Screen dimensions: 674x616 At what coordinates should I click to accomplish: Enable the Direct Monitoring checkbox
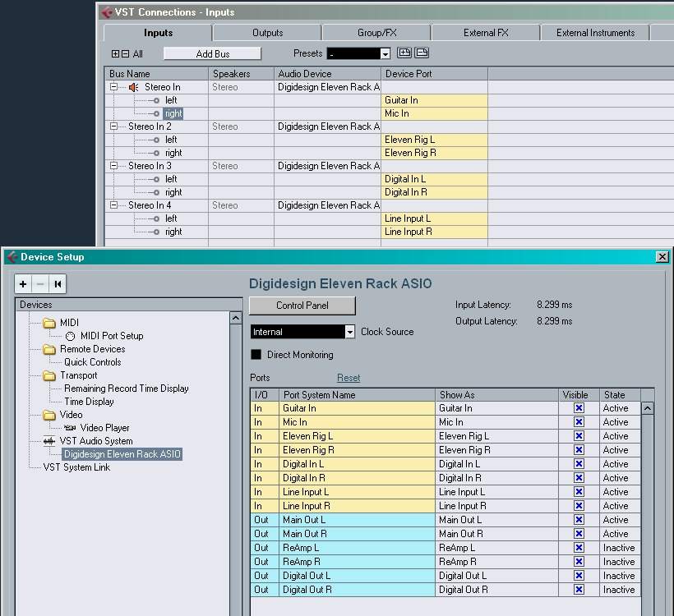[x=256, y=355]
